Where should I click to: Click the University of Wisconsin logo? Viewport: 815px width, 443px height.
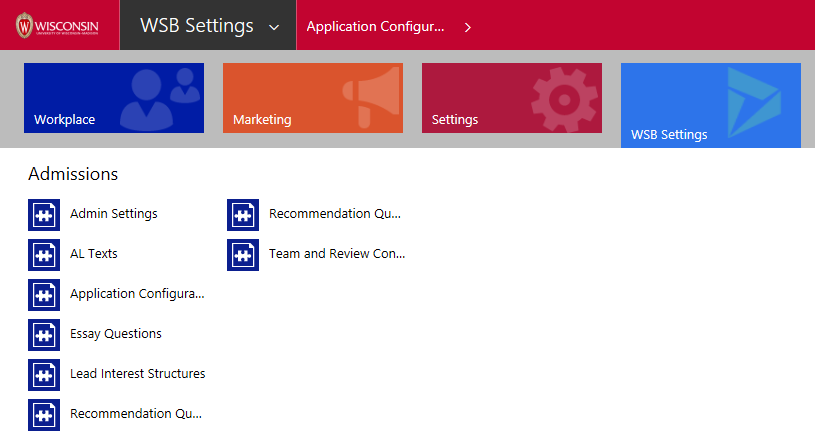pos(57,25)
